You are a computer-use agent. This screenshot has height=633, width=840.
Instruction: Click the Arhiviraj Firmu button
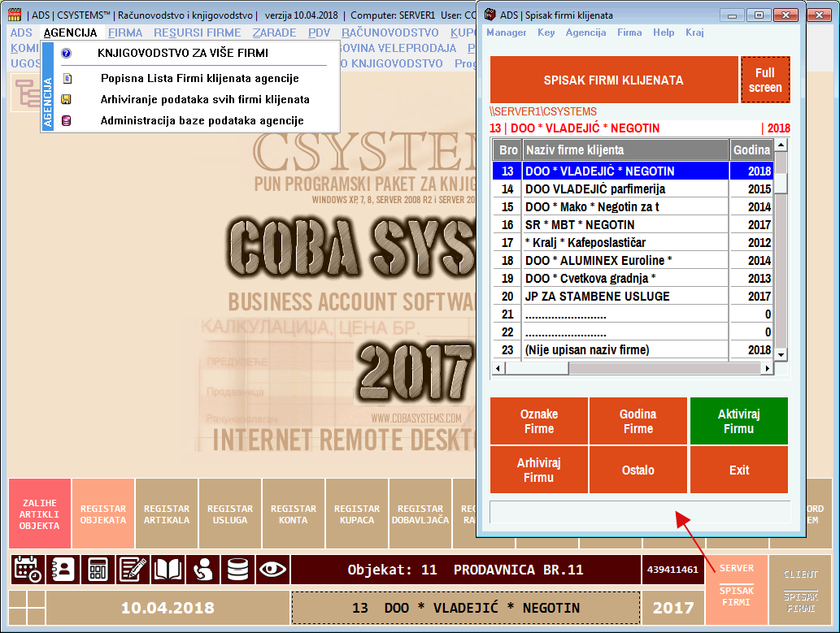click(x=539, y=470)
